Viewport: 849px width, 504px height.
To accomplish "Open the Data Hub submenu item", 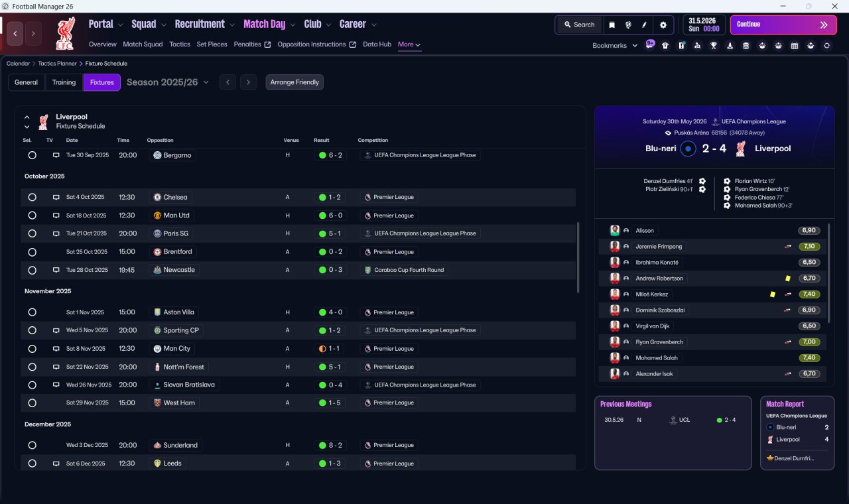I will (x=377, y=44).
